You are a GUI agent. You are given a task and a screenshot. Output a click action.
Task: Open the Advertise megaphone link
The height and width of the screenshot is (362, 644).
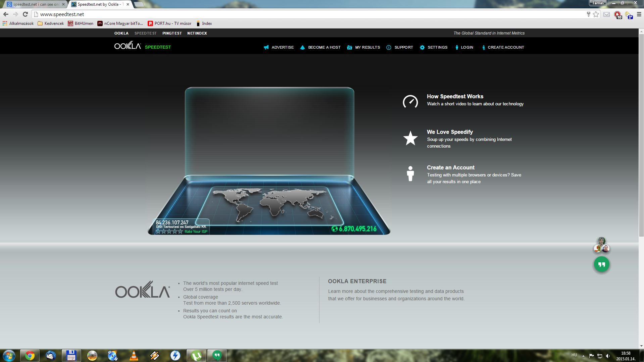tap(266, 47)
